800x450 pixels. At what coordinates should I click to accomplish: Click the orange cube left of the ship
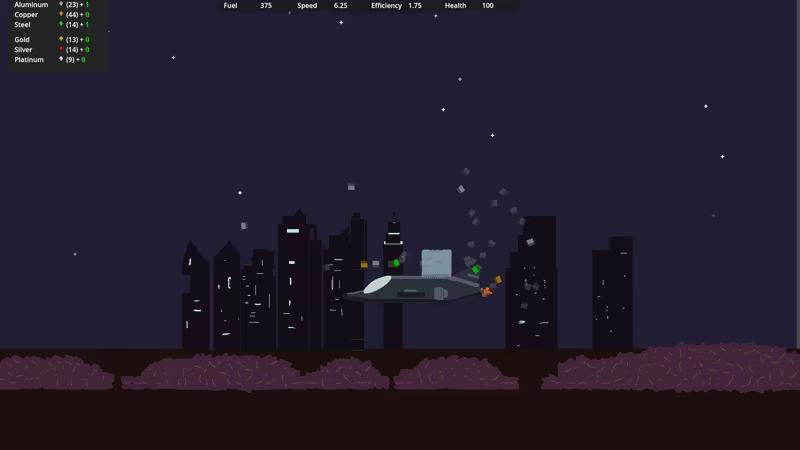click(x=364, y=264)
